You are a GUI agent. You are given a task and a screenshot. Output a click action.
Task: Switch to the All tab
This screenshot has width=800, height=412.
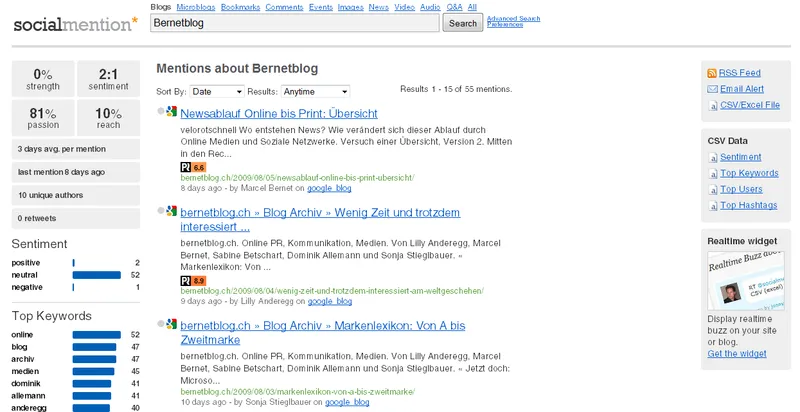pyautogui.click(x=472, y=7)
